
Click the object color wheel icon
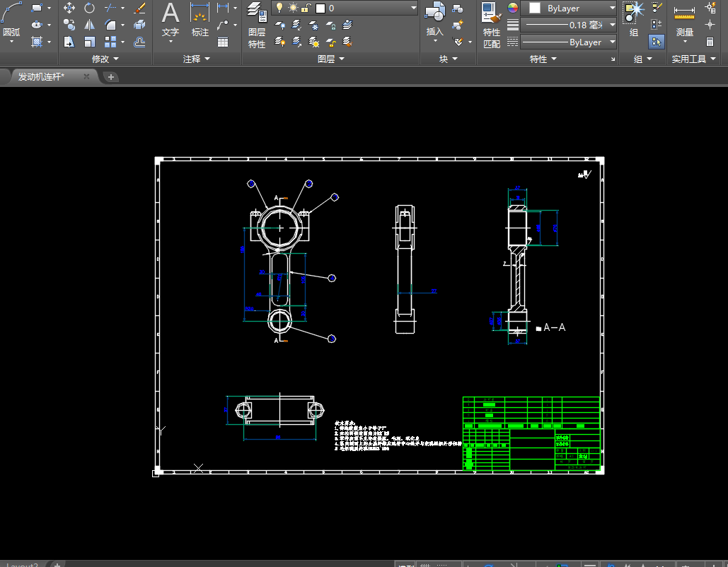[x=512, y=8]
